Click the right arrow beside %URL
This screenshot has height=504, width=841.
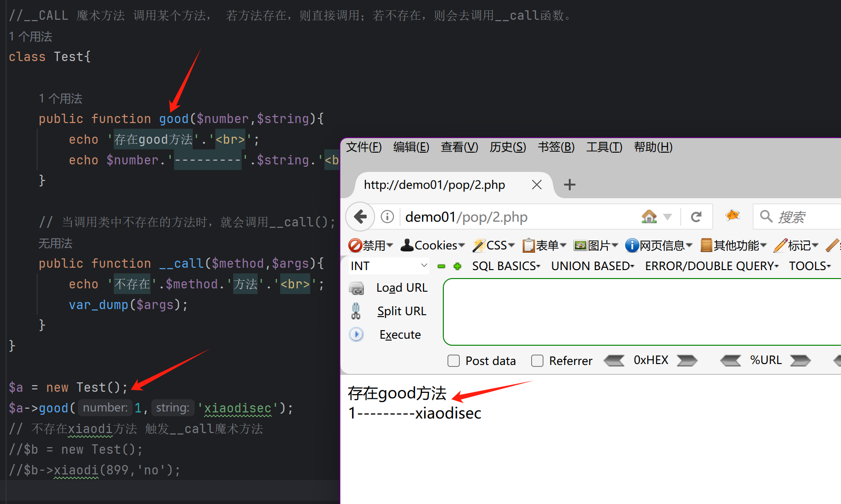(800, 361)
